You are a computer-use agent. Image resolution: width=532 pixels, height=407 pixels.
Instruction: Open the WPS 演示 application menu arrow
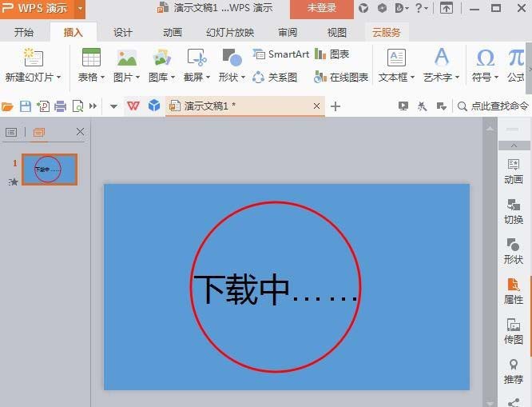point(80,8)
